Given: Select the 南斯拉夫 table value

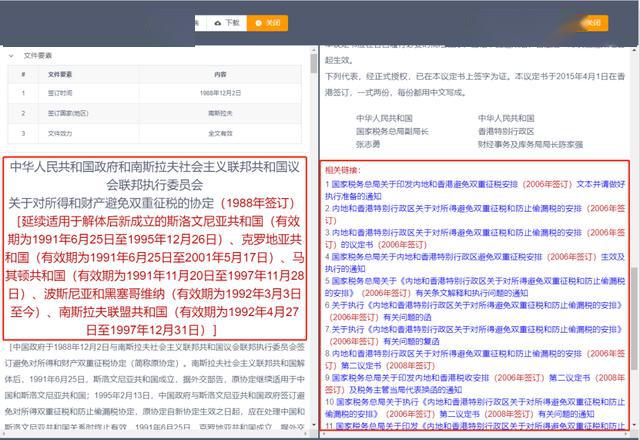Looking at the screenshot, I should point(220,113).
